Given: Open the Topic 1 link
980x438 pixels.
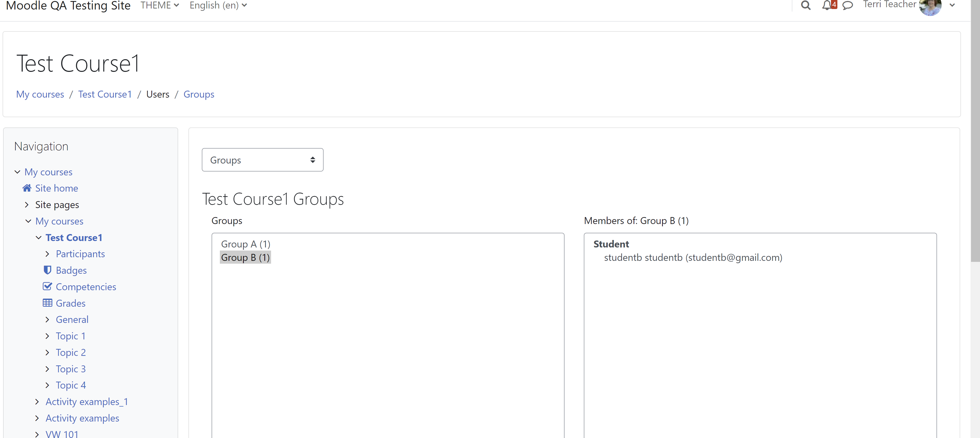Looking at the screenshot, I should [70, 336].
